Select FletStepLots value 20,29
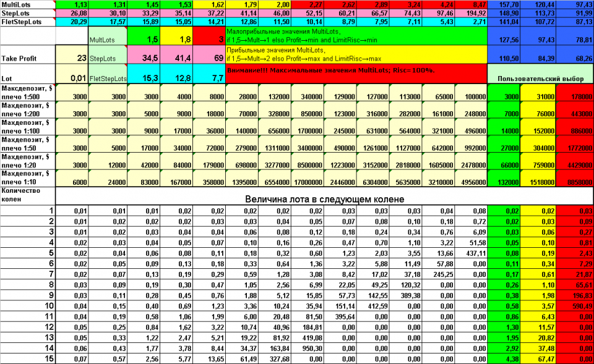 (72, 22)
